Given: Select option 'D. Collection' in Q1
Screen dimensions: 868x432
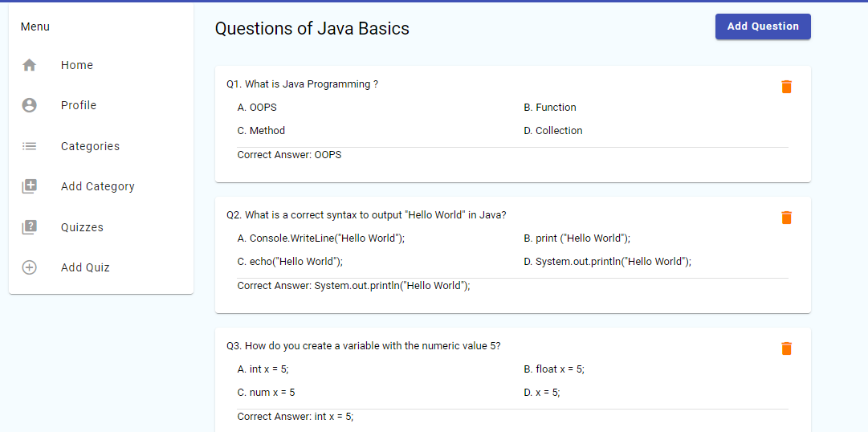Looking at the screenshot, I should point(553,131).
